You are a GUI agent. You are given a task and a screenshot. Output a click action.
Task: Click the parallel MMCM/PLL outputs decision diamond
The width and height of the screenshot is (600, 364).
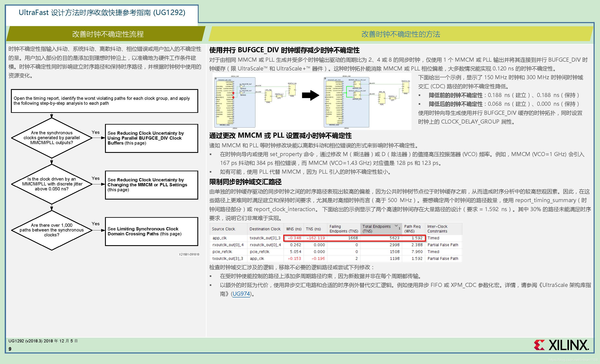point(52,138)
